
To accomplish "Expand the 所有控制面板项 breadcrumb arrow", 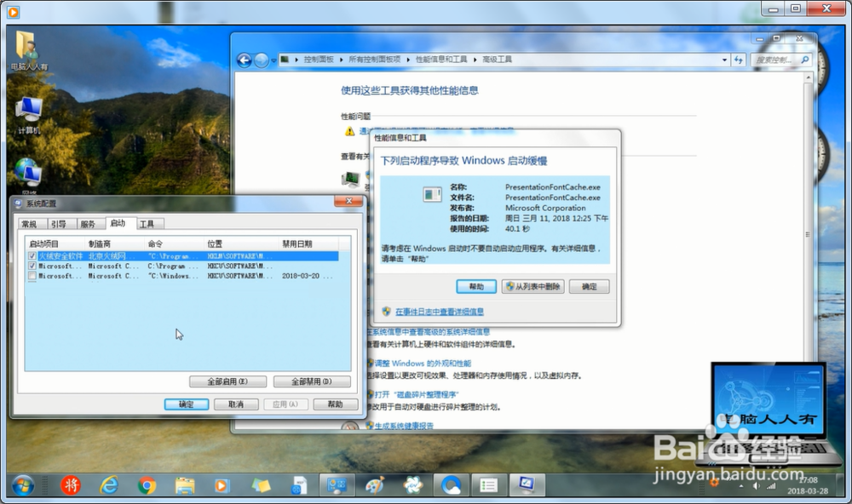I will [x=408, y=60].
